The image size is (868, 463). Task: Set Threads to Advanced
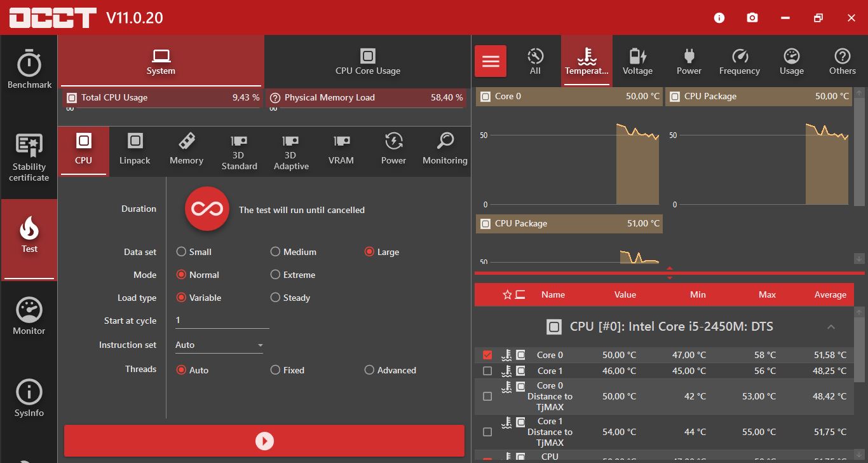(390, 370)
